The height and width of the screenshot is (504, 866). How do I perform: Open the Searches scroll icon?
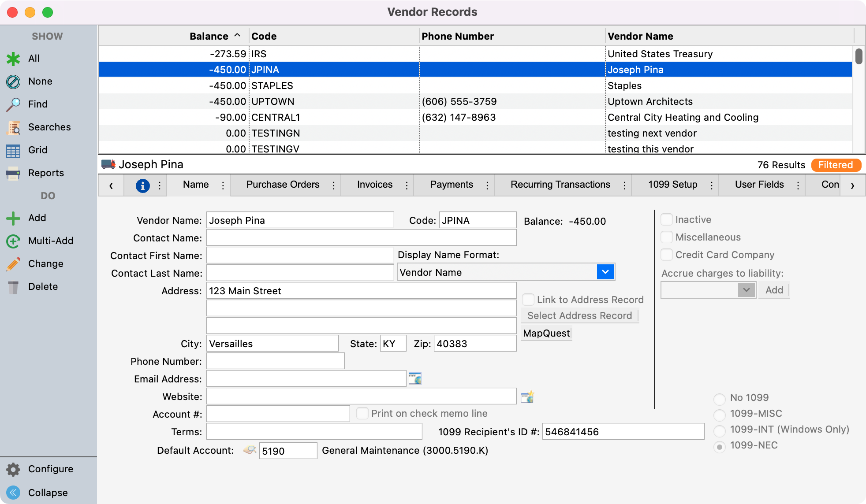click(x=13, y=127)
